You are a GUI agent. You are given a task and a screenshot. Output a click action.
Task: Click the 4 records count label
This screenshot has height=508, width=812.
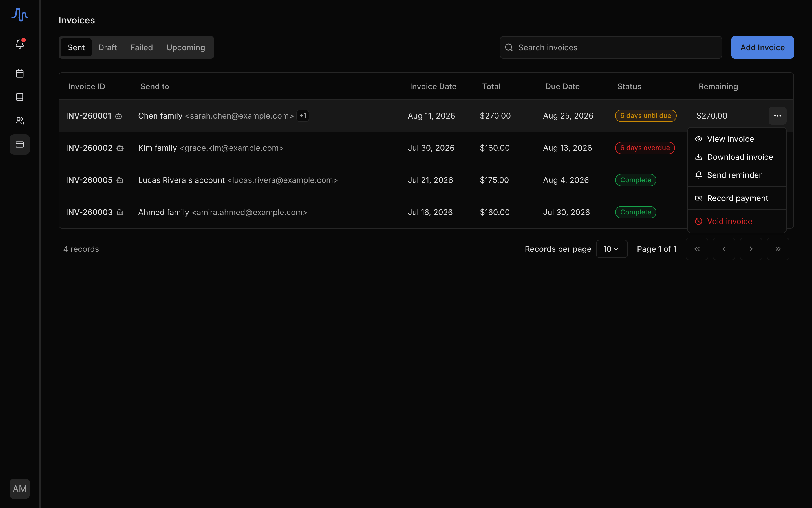tap(81, 249)
